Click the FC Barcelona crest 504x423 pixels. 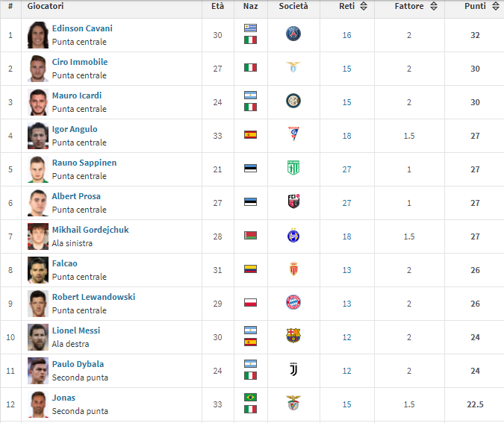tap(293, 336)
